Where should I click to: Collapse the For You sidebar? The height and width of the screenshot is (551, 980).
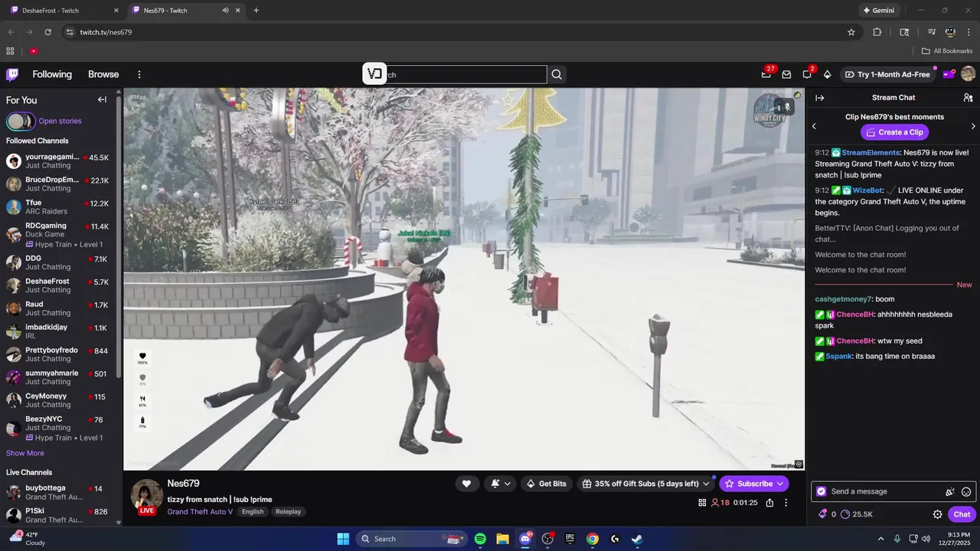click(x=102, y=99)
